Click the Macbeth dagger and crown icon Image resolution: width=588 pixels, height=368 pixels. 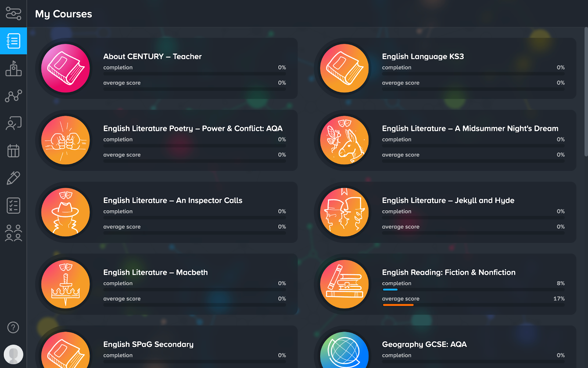pos(65,284)
